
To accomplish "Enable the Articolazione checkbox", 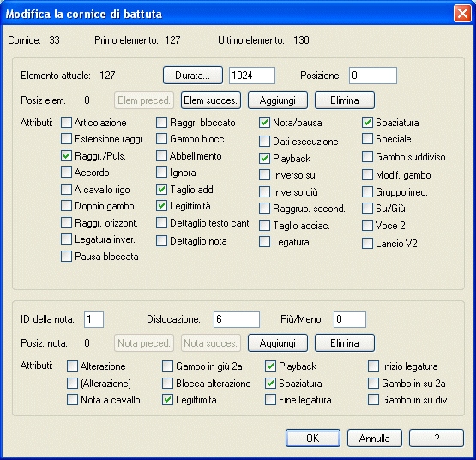I will [66, 123].
